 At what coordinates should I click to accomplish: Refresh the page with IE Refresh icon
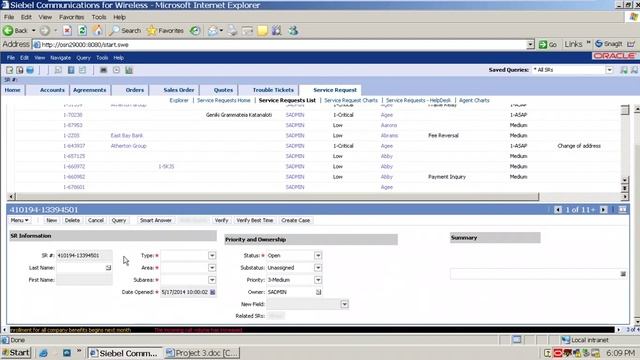82,31
